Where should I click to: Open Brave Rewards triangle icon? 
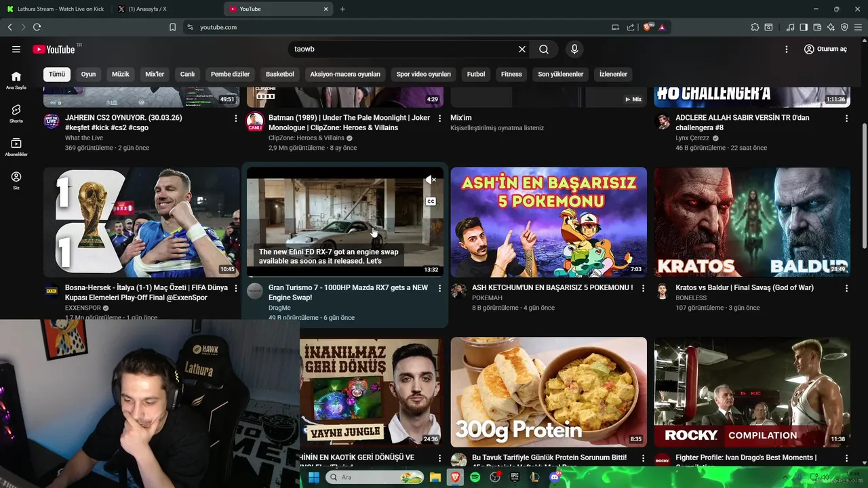point(662,27)
